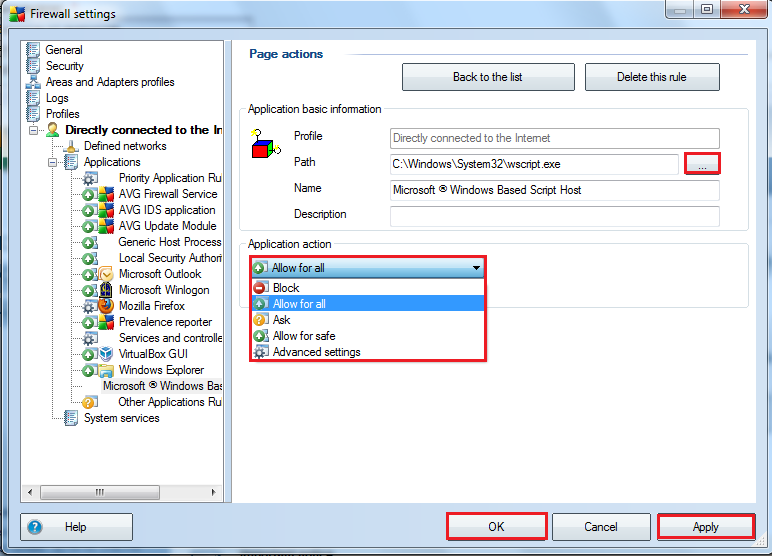This screenshot has height=556, width=772.
Task: Collapse the Directly connected to the Internet profile
Action: pos(33,131)
